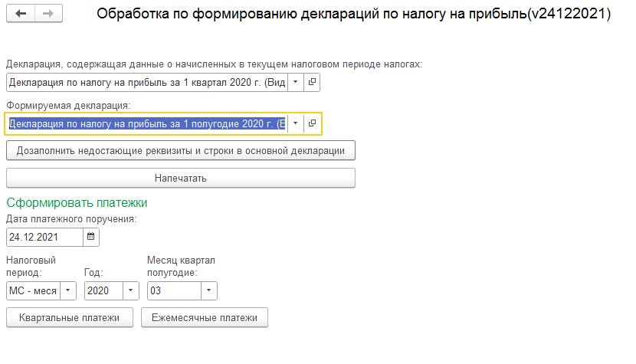636x364 pixels.
Task: Expand the Формируемая декларация dropdown list
Action: [x=296, y=123]
